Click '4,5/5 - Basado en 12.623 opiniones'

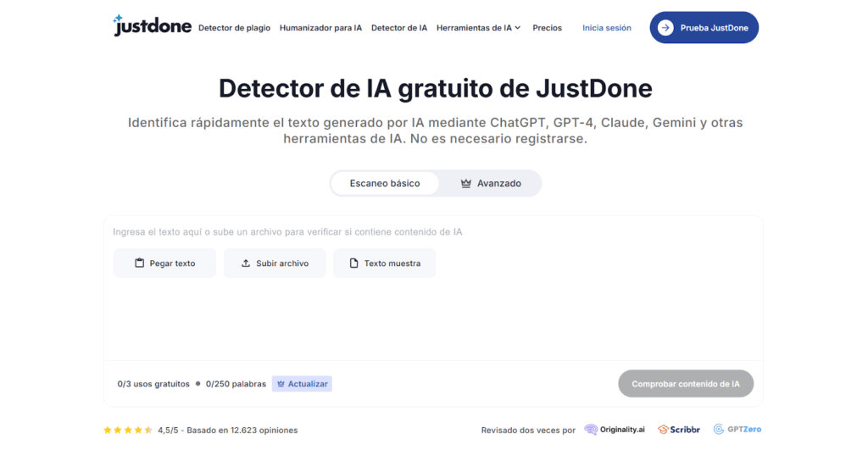pyautogui.click(x=227, y=430)
